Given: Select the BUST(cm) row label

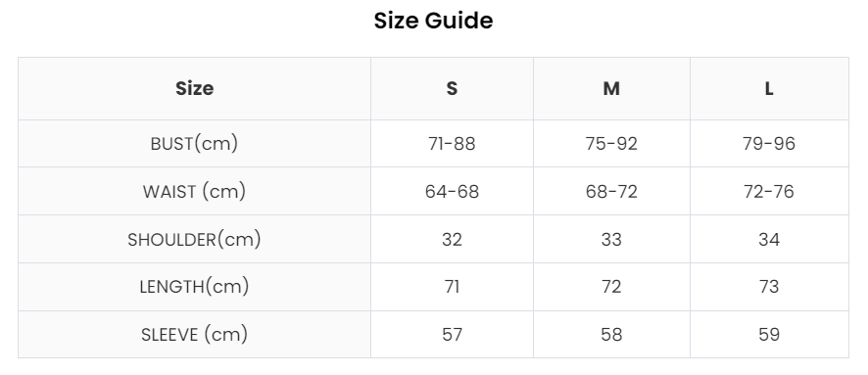Looking at the screenshot, I should (194, 144).
